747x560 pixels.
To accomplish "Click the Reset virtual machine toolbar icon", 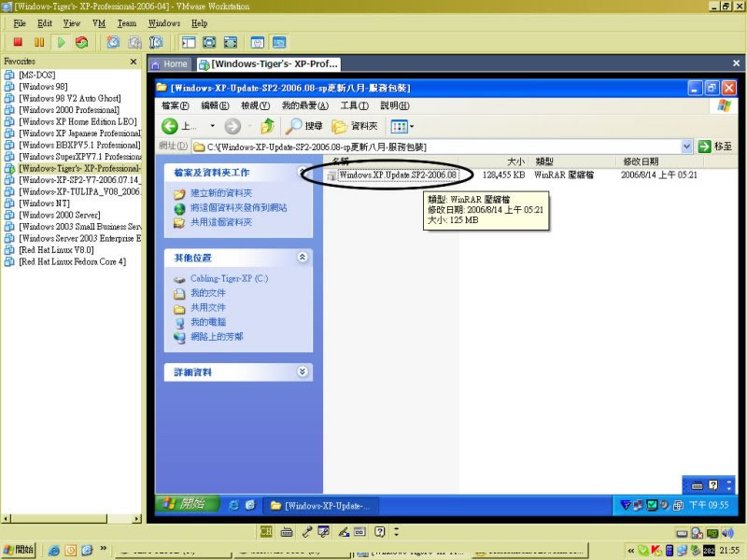I will coord(82,42).
